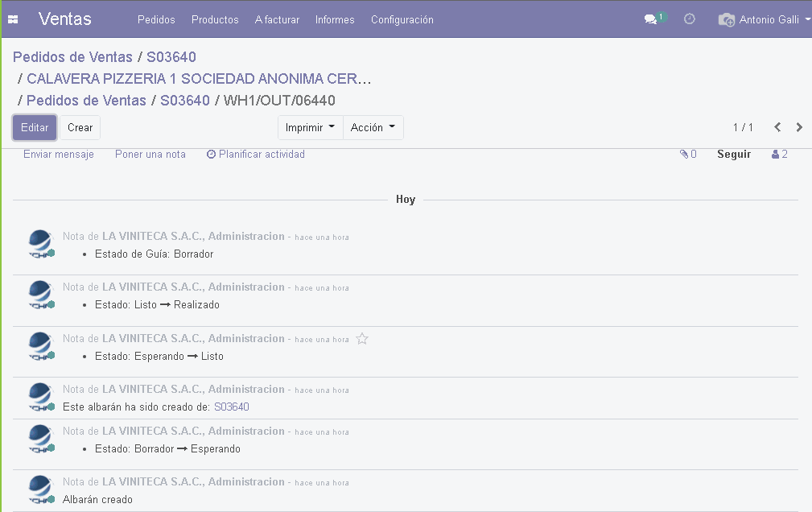Click the Editar button
The height and width of the screenshot is (512, 812).
[35, 127]
